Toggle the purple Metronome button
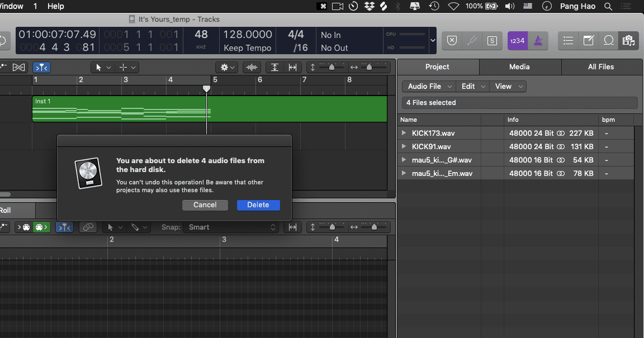This screenshot has height=338, width=644. [538, 40]
